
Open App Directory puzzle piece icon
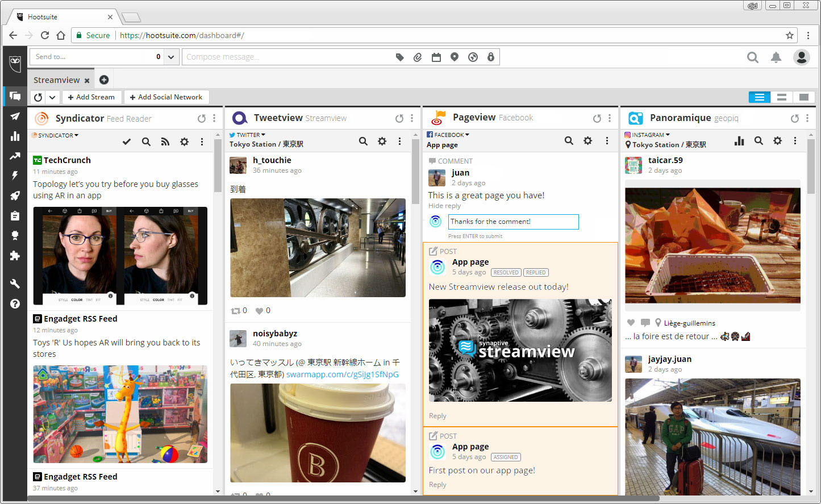click(15, 256)
